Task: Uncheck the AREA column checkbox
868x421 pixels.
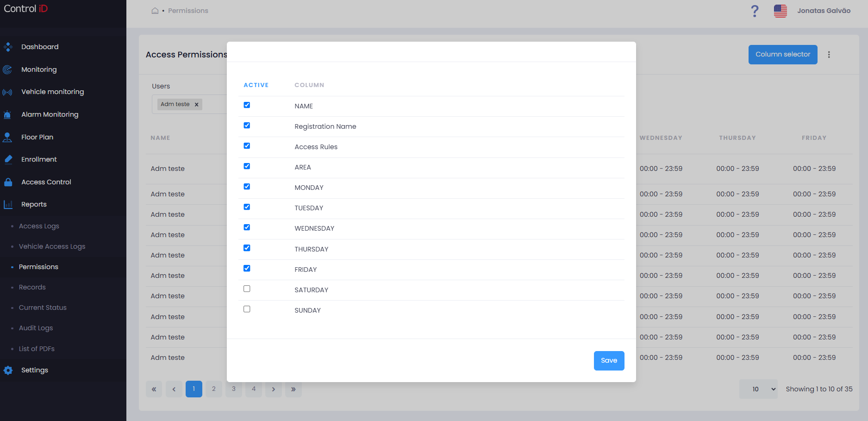Action: 247,166
